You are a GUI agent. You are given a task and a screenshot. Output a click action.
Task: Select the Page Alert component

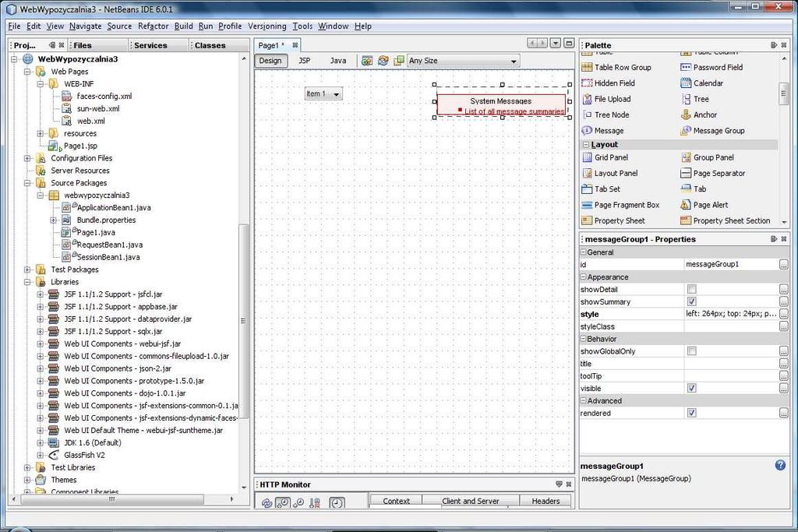point(704,204)
